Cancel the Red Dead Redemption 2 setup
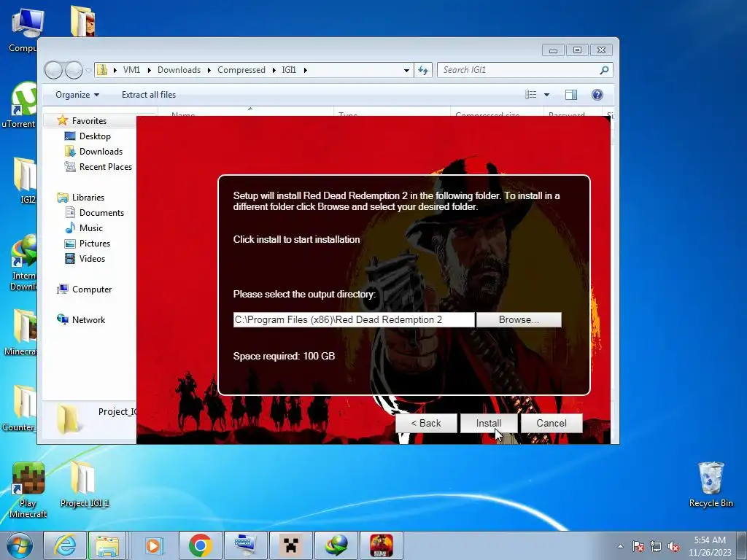 [551, 423]
